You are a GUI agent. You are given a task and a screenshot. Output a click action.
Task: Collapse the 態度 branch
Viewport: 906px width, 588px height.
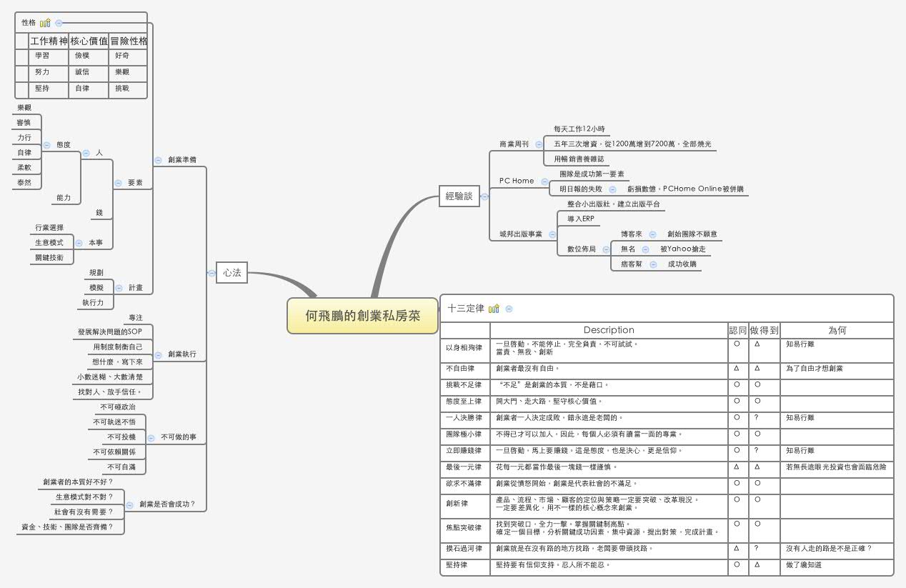46,144
